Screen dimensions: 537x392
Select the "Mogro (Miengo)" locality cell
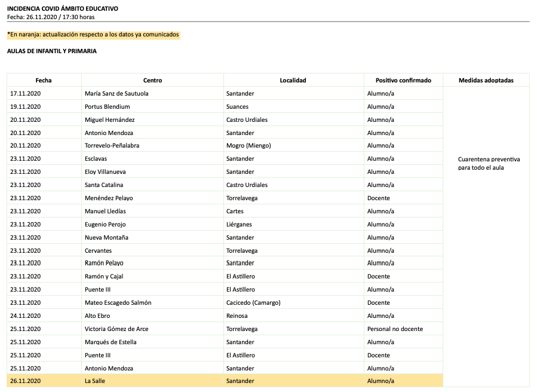pos(247,146)
